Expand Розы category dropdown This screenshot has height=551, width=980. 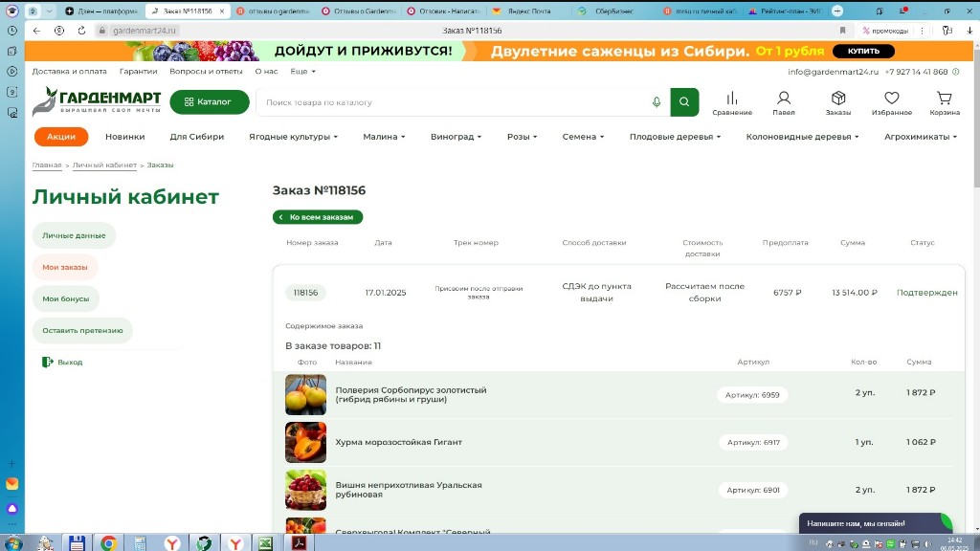(x=522, y=136)
